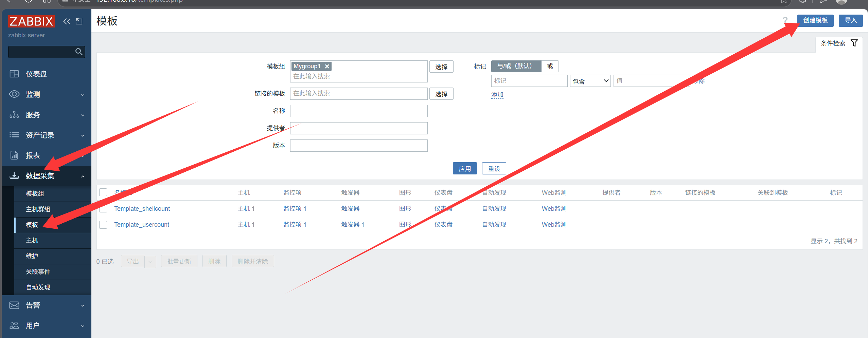The height and width of the screenshot is (338, 868).
Task: Click the Data collection (数据采集) download icon
Action: [x=14, y=175]
